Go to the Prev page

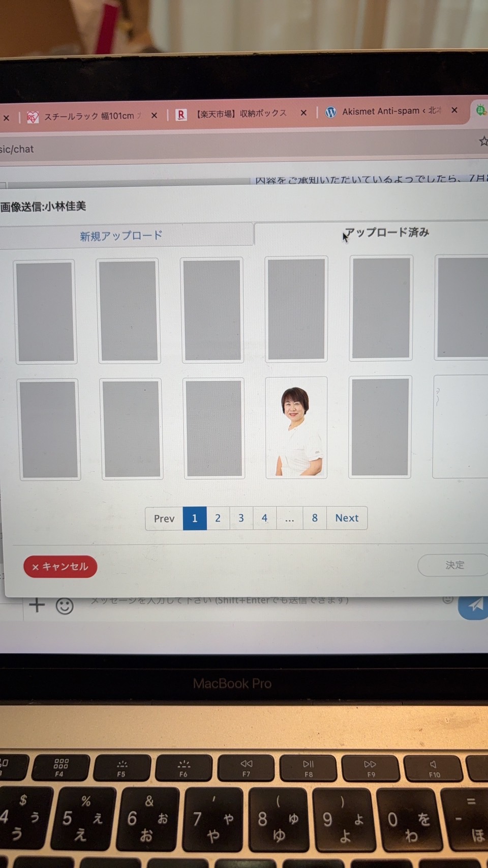(x=164, y=518)
